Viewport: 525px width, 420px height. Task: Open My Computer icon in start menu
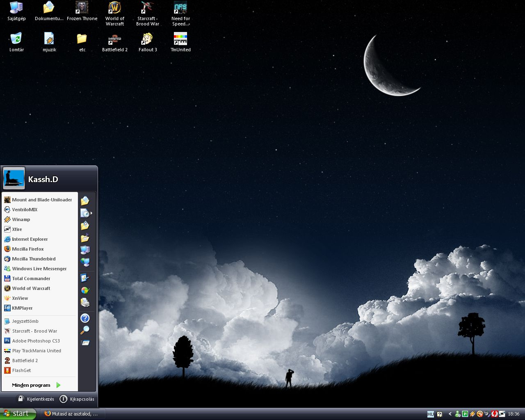click(85, 250)
